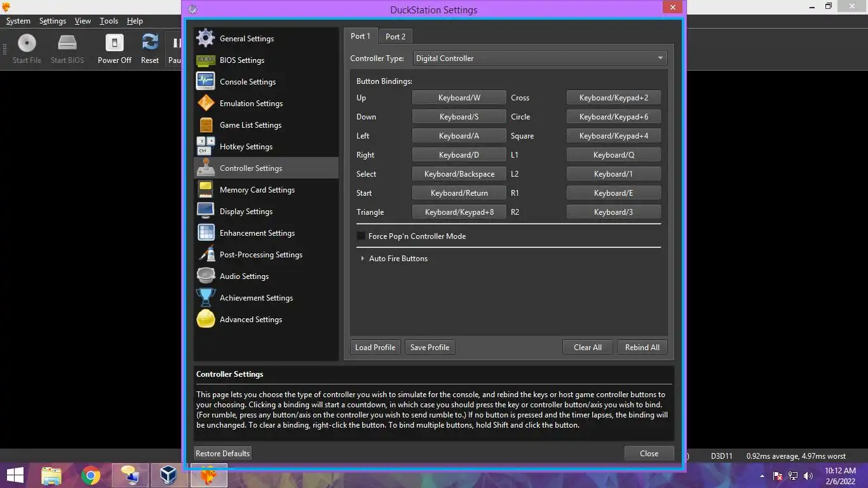Image resolution: width=868 pixels, height=488 pixels.
Task: Rebind Cross binding Keyboard/Keypad+2
Action: pyautogui.click(x=614, y=98)
